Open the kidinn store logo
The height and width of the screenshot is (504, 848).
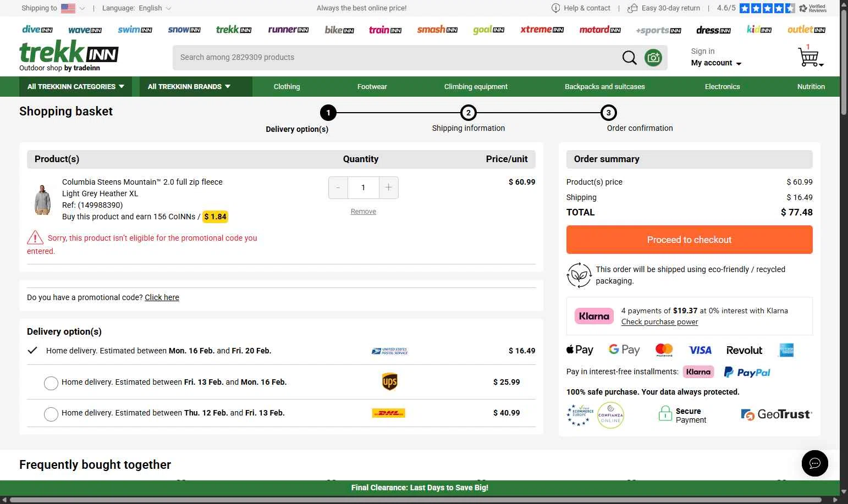pyautogui.click(x=759, y=30)
